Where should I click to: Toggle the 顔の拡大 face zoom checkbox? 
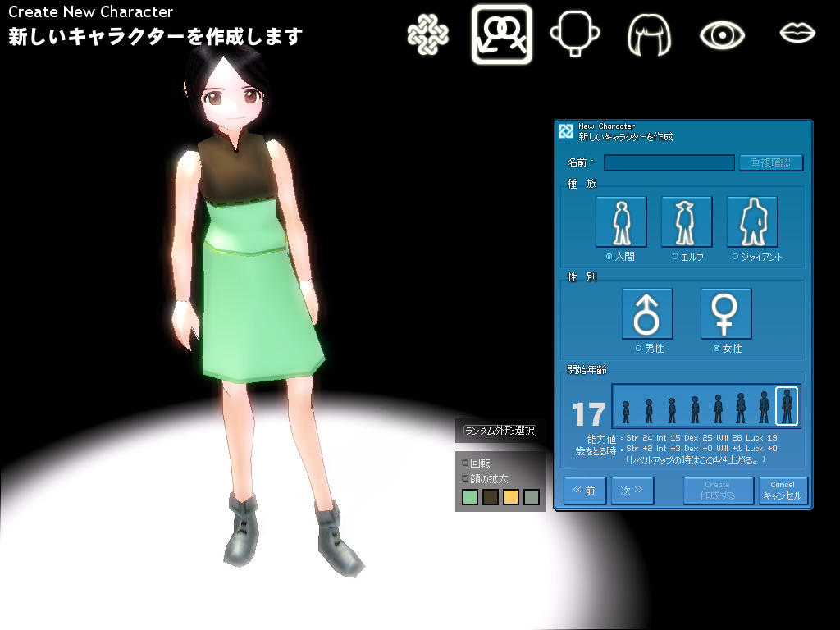[465, 478]
